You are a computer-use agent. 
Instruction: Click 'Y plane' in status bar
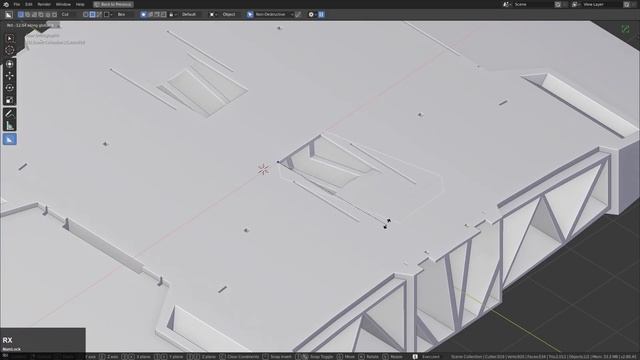[x=176, y=357]
